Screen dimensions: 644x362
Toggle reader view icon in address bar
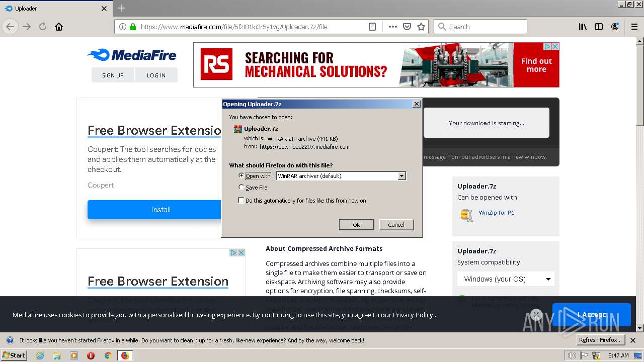click(x=372, y=27)
